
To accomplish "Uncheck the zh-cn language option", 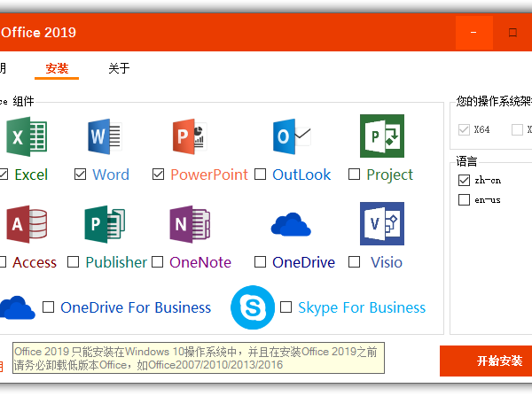I will pyautogui.click(x=464, y=180).
